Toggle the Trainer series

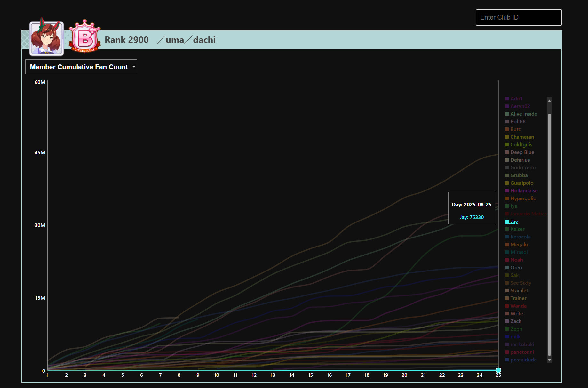point(515,298)
